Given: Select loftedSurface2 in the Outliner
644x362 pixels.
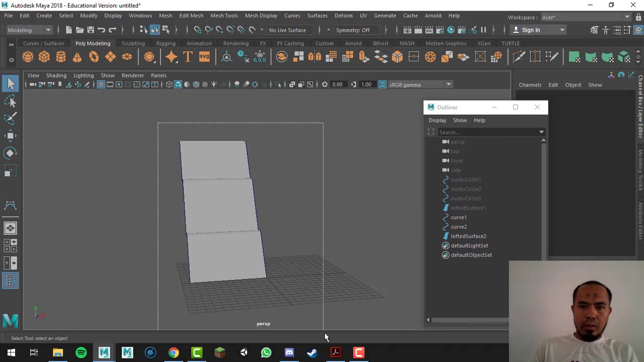Looking at the screenshot, I should 468,236.
